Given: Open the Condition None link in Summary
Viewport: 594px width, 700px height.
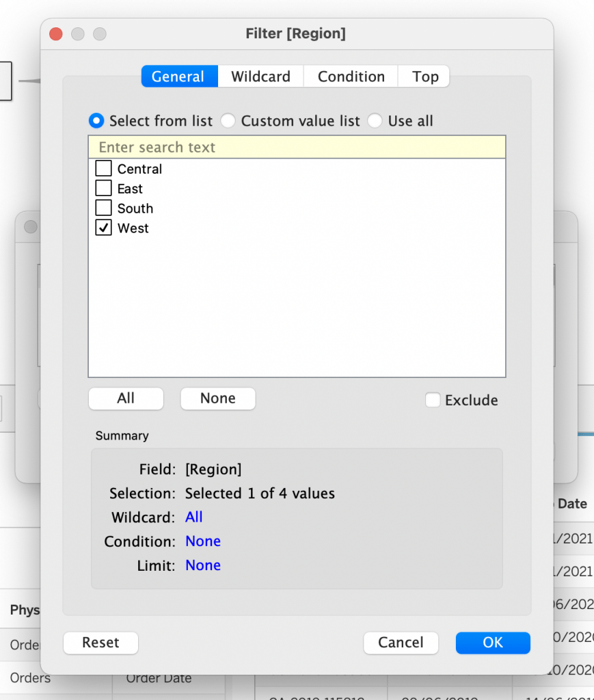Looking at the screenshot, I should click(x=203, y=541).
